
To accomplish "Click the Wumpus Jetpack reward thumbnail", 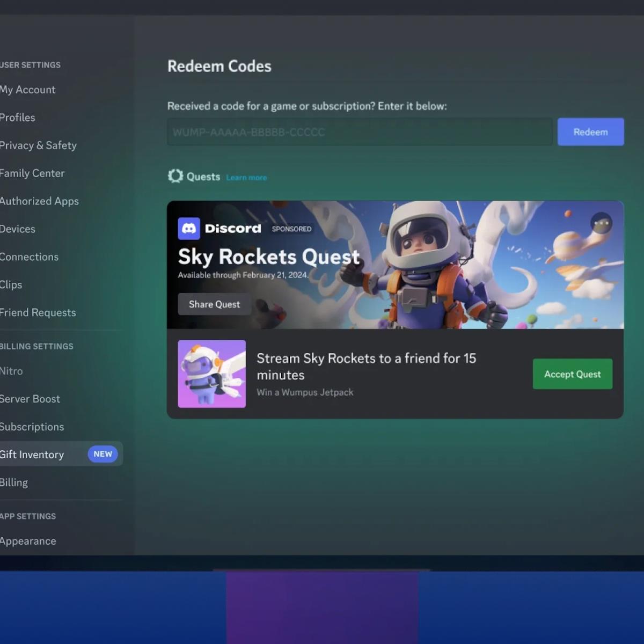I will [x=212, y=374].
